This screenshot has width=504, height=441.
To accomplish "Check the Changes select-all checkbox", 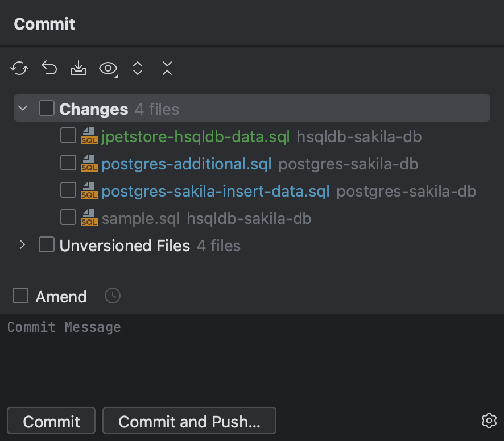I will 46,107.
